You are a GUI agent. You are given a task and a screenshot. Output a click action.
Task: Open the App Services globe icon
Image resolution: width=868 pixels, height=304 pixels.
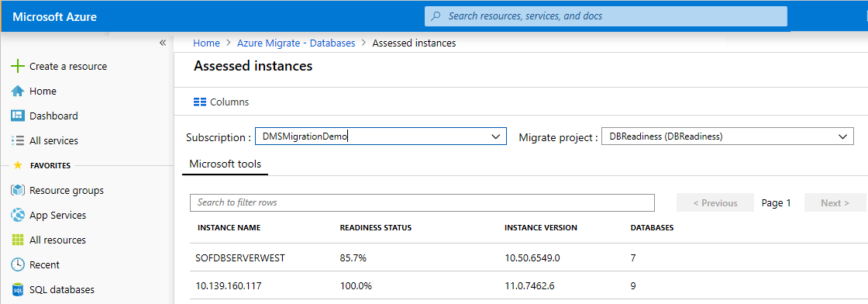point(18,216)
